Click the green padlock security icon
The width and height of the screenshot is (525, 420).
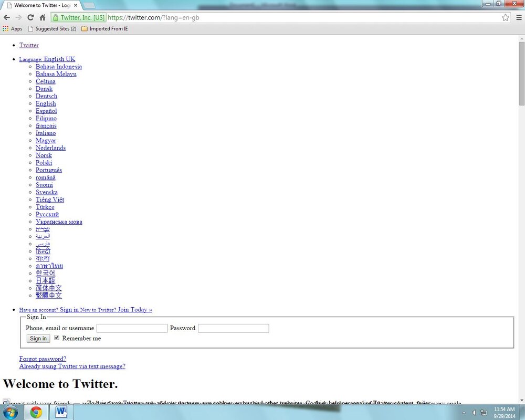coord(56,17)
